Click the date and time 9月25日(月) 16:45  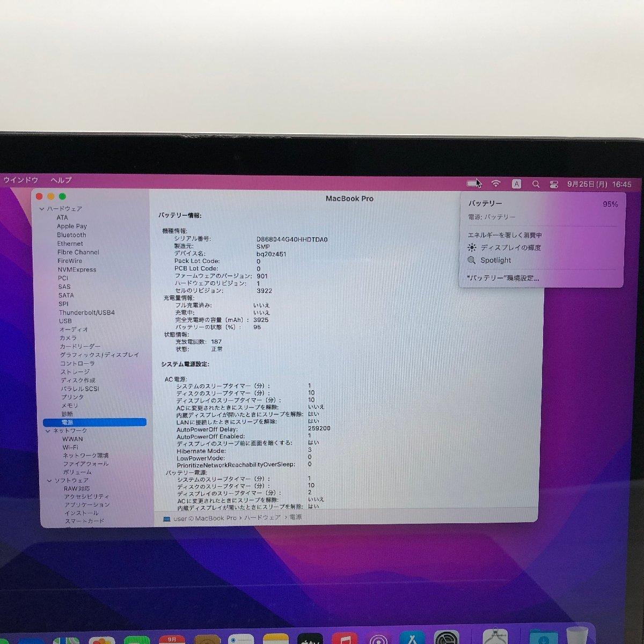pyautogui.click(x=599, y=184)
